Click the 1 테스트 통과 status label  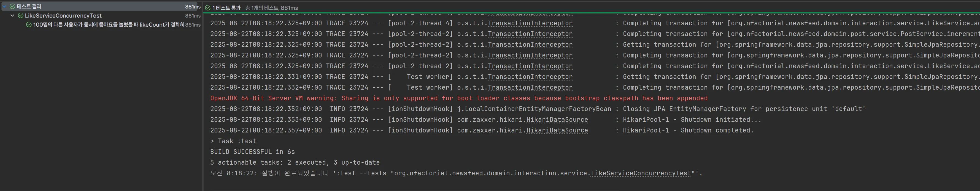226,8
